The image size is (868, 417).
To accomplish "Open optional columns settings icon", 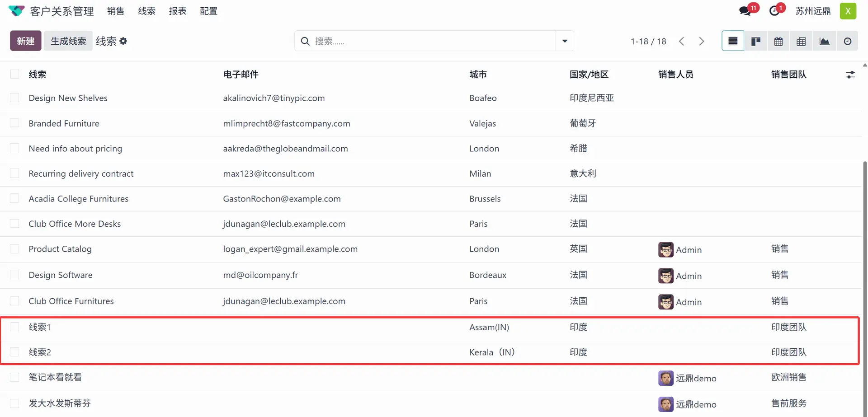I will click(x=850, y=75).
